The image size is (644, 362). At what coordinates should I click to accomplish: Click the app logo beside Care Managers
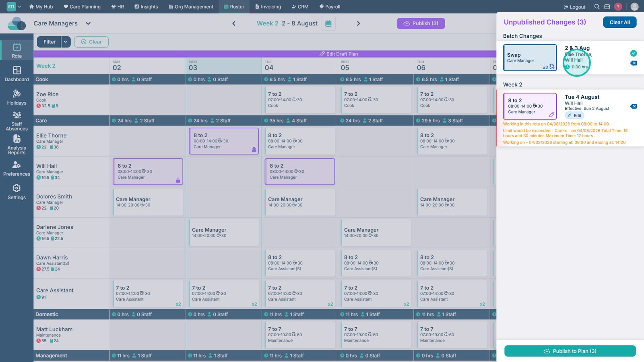[17, 24]
